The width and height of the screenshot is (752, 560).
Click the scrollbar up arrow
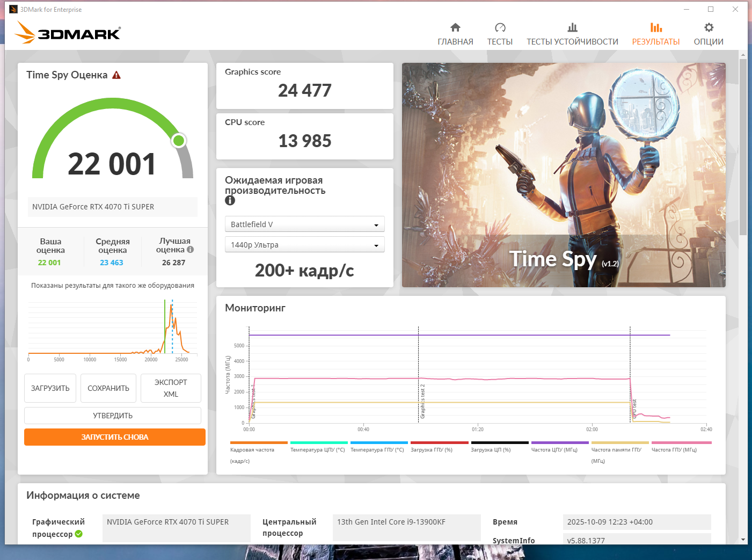coord(743,54)
